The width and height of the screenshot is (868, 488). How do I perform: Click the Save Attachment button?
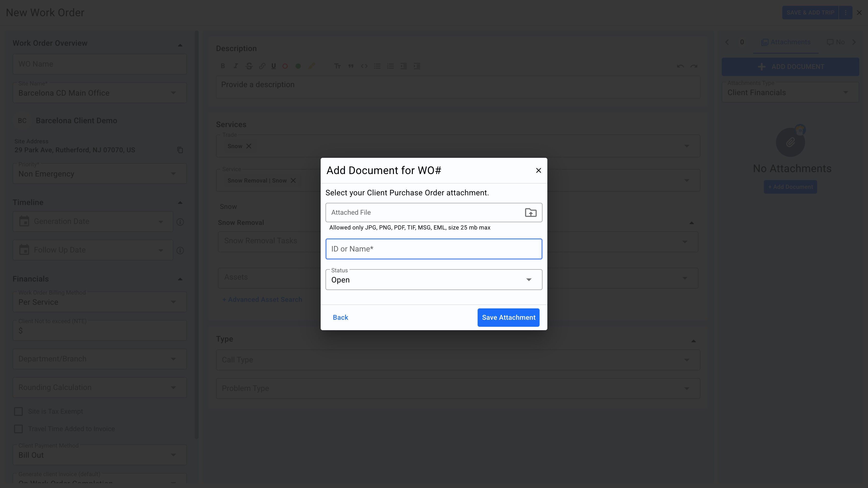click(508, 318)
